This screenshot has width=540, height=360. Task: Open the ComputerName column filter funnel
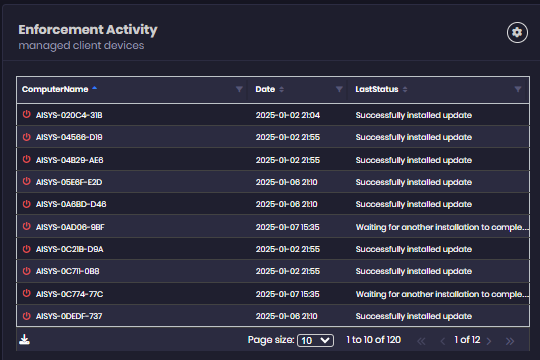239,89
